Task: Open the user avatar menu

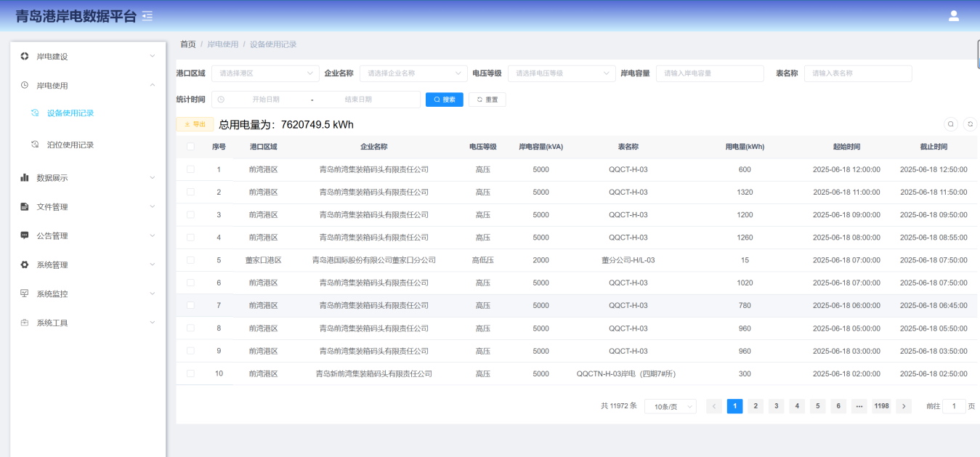Action: (954, 16)
